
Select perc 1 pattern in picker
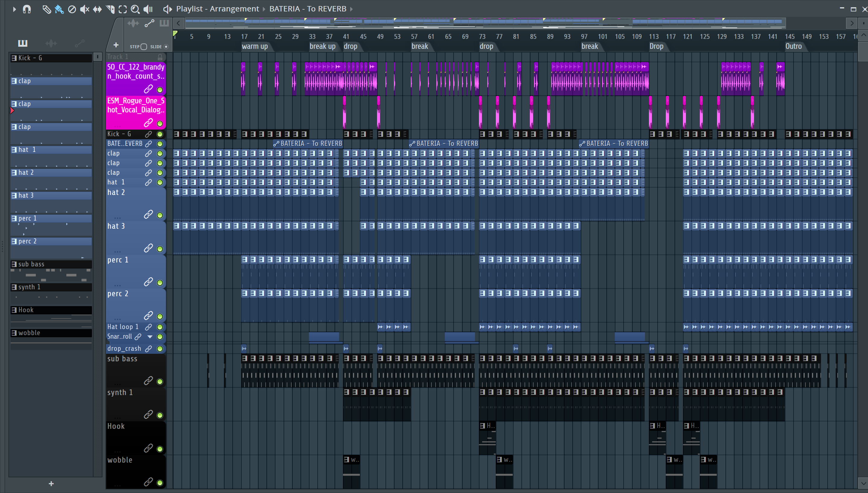(51, 218)
